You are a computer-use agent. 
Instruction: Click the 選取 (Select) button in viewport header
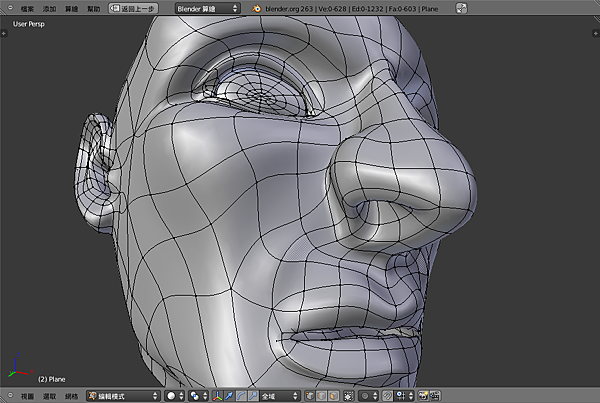[x=49, y=396]
